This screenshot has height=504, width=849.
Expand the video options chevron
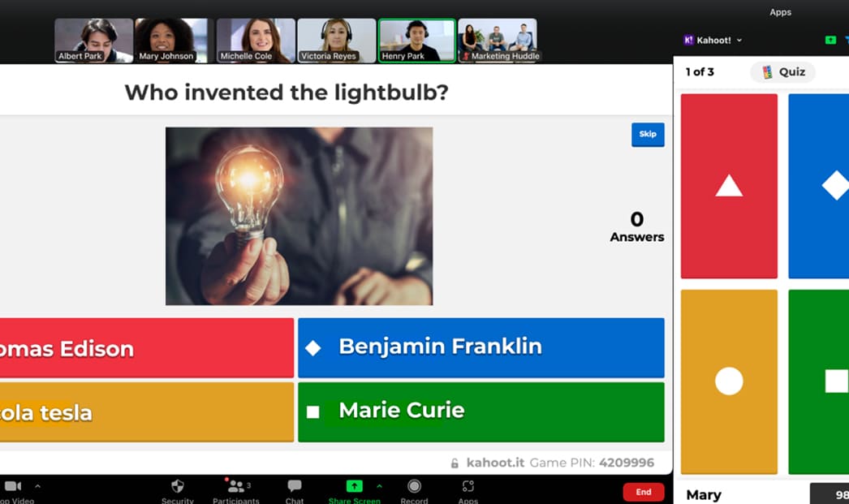(37, 485)
